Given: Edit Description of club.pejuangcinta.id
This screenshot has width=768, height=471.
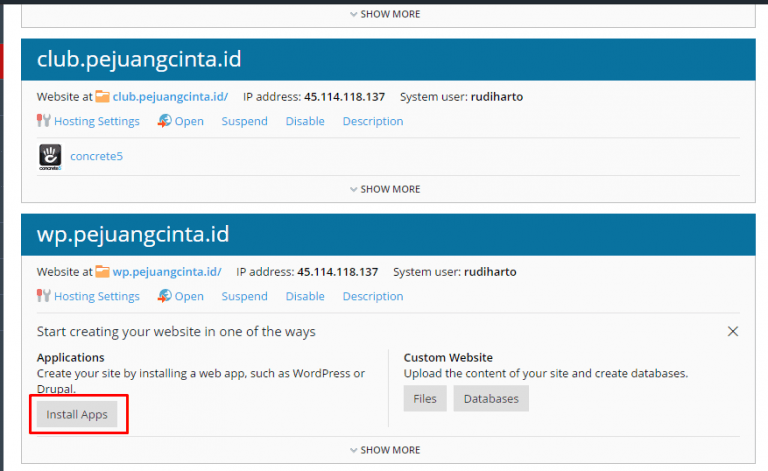Looking at the screenshot, I should click(x=373, y=121).
